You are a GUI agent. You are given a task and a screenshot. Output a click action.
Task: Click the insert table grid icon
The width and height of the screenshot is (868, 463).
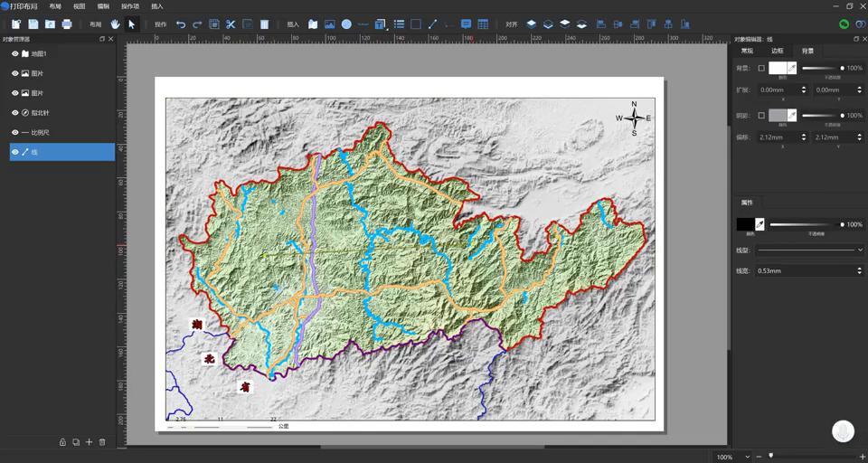(x=483, y=24)
